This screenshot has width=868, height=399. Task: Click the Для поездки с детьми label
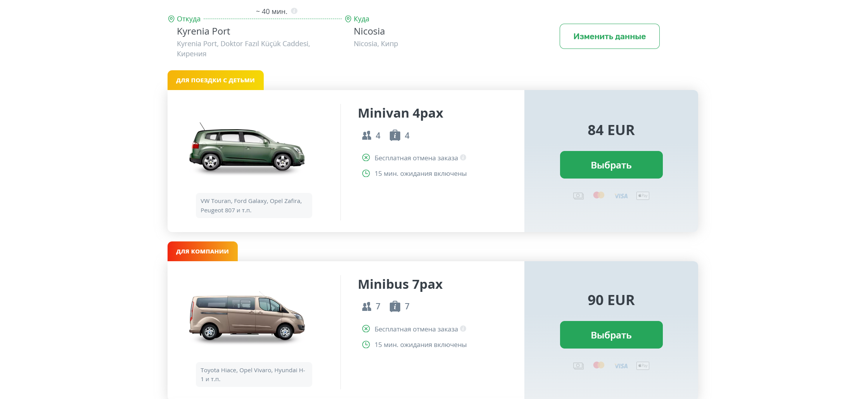click(215, 80)
